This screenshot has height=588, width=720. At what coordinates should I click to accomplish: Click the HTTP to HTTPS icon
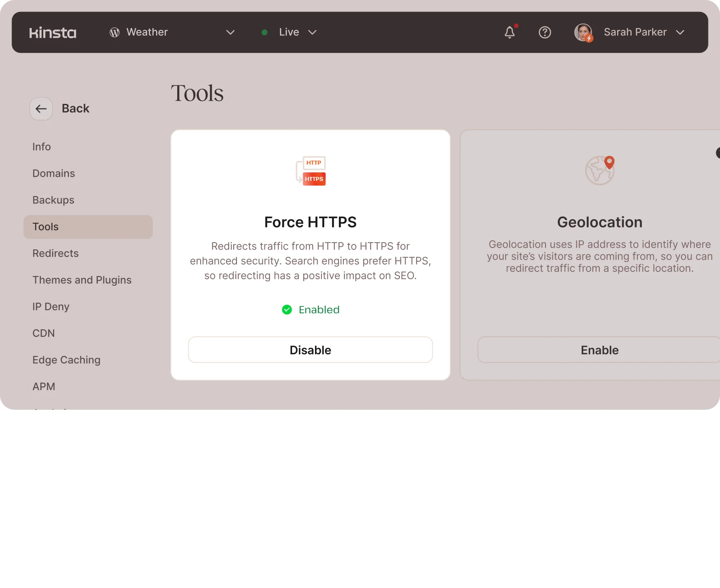click(311, 171)
